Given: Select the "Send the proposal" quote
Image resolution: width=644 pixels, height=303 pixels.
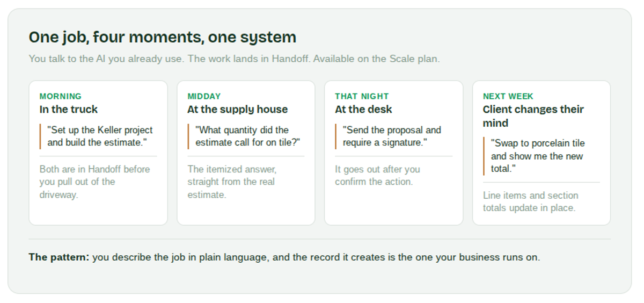Looking at the screenshot, I should [392, 136].
